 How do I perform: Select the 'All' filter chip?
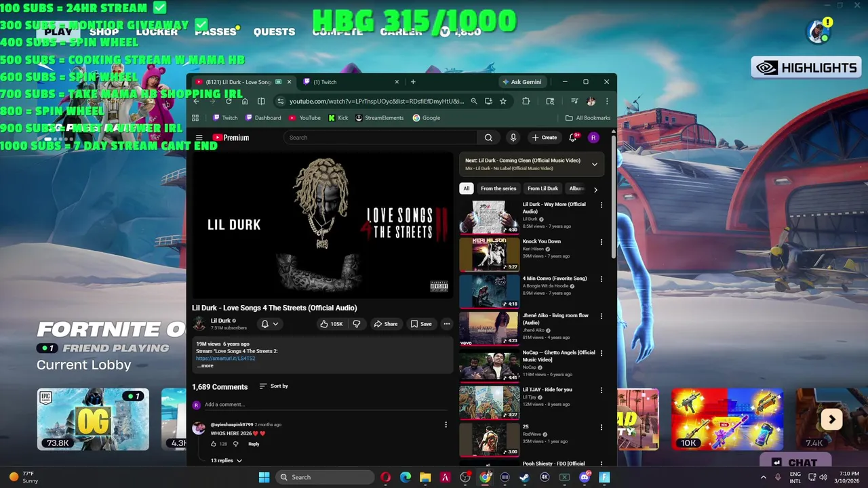tap(466, 188)
